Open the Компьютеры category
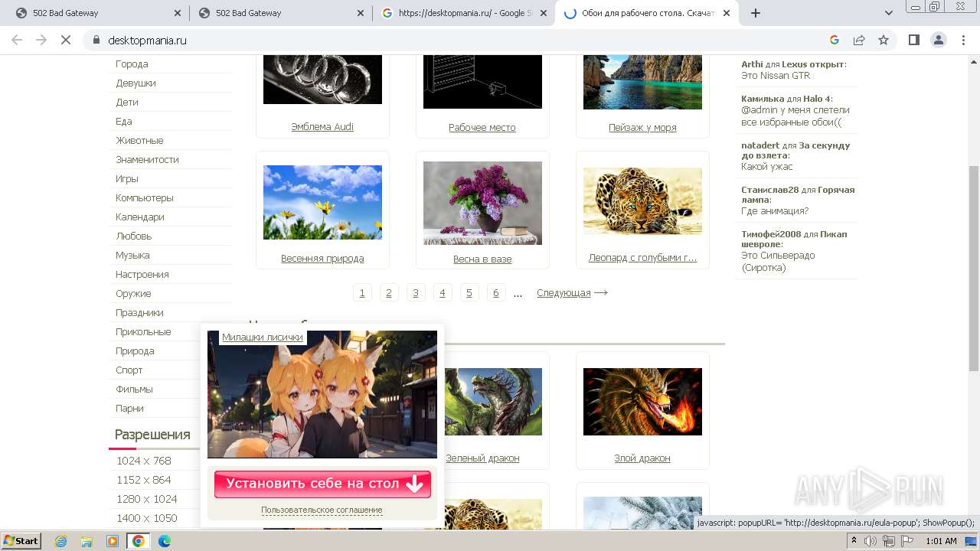 [x=145, y=198]
